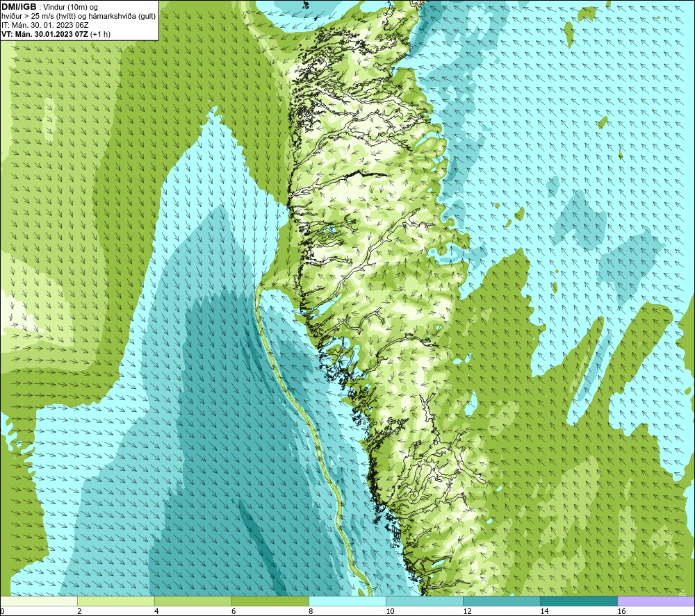695x616 pixels.
Task: Click the 12-14 m/s teal legend swatch
Action: point(501,601)
